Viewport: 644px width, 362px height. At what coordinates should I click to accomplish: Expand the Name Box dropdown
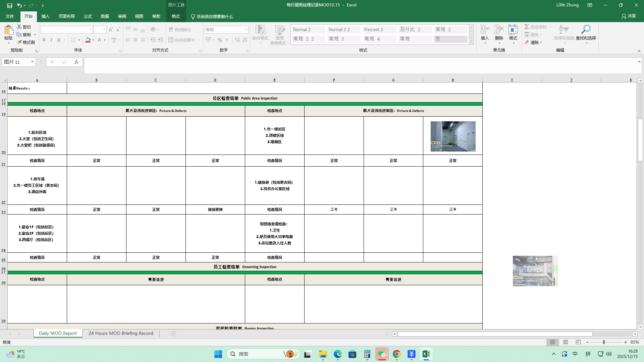coord(32,62)
